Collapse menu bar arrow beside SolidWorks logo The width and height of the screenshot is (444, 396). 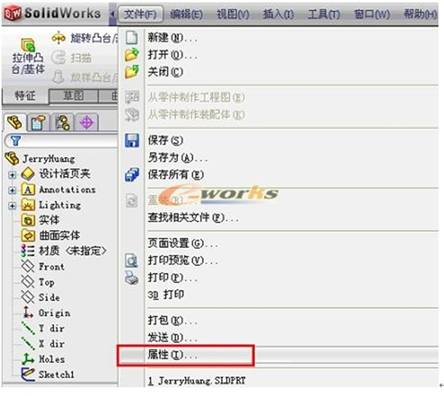[113, 14]
